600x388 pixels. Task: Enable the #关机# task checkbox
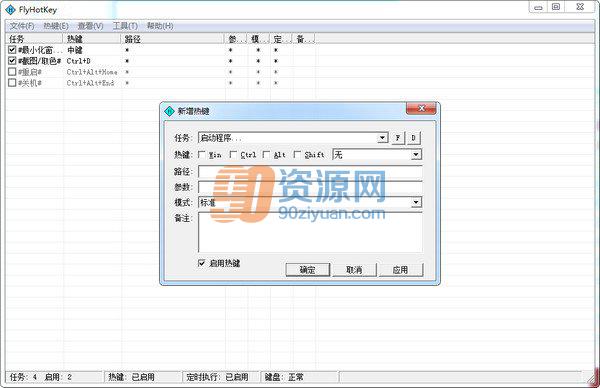(x=12, y=83)
